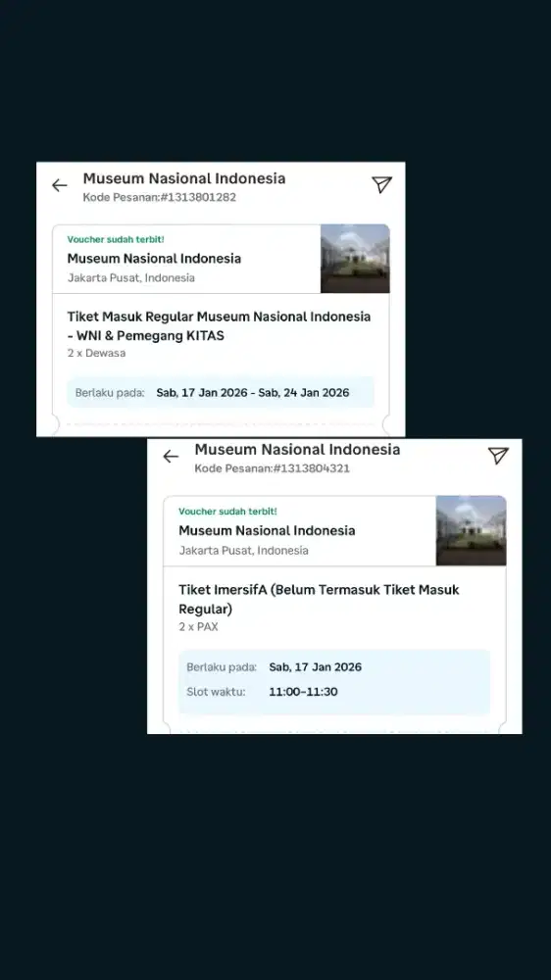551x980 pixels.
Task: Open museum photo thumbnail in order #1313801282
Action: coord(355,259)
